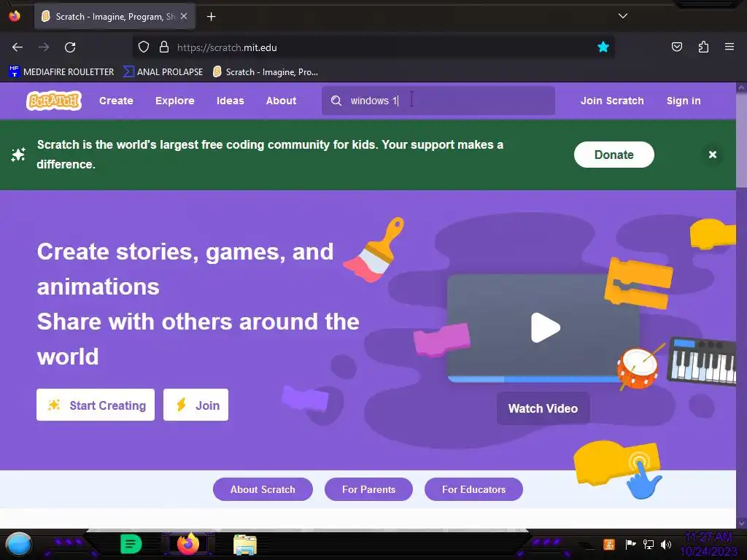Viewport: 747px width, 560px height.
Task: Select the Scratch - Imagine, Program tab
Action: point(115,17)
